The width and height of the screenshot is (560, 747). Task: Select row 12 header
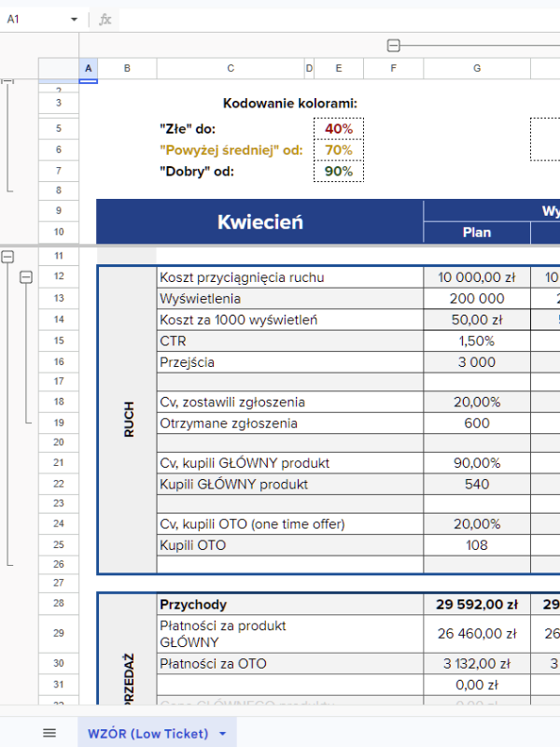pos(58,277)
